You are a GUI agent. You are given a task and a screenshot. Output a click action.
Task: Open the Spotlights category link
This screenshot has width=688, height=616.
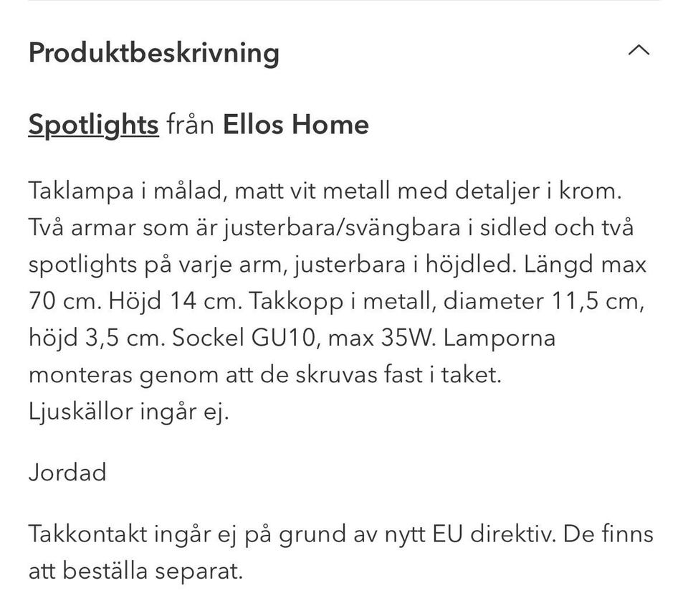(x=93, y=125)
